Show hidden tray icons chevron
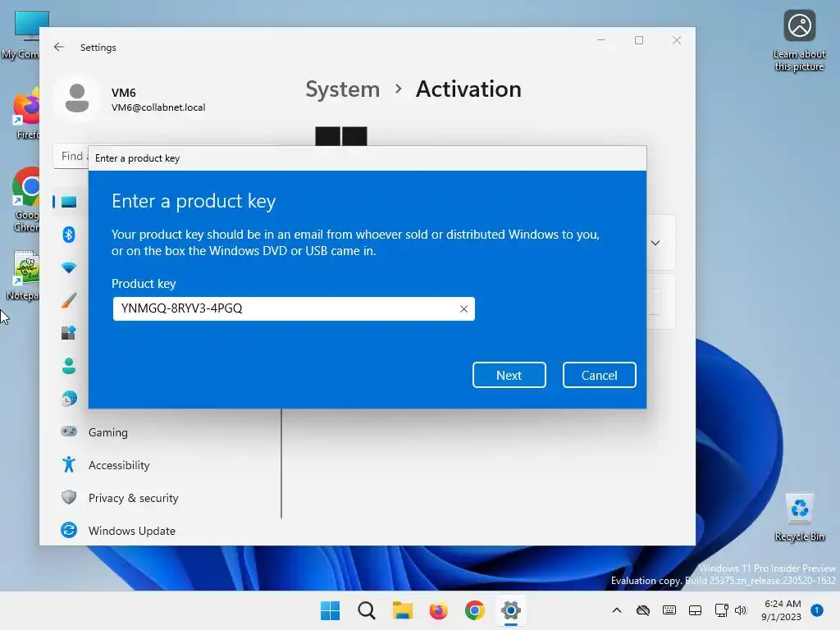The image size is (840, 630). [617, 610]
